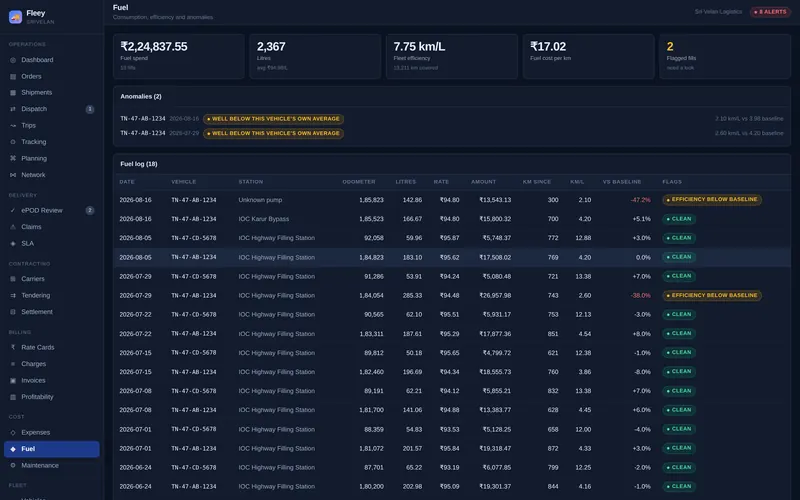Click the Shipments sidebar icon

coord(13,93)
